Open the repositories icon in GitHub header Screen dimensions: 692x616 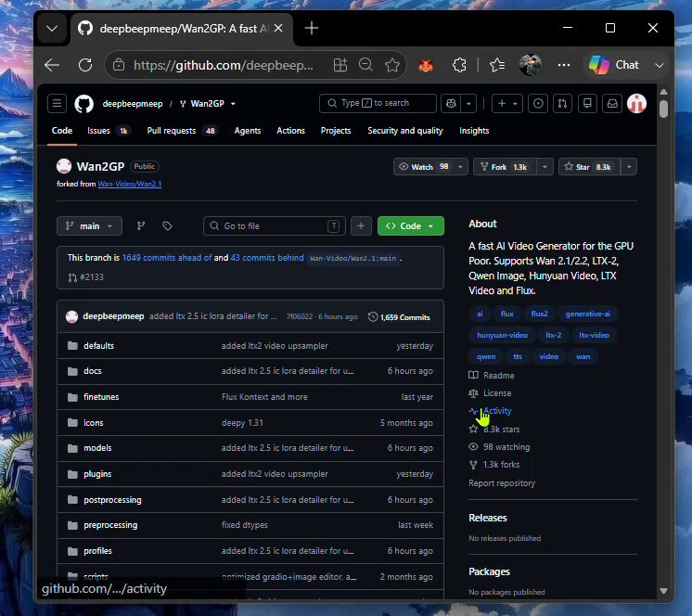click(587, 103)
